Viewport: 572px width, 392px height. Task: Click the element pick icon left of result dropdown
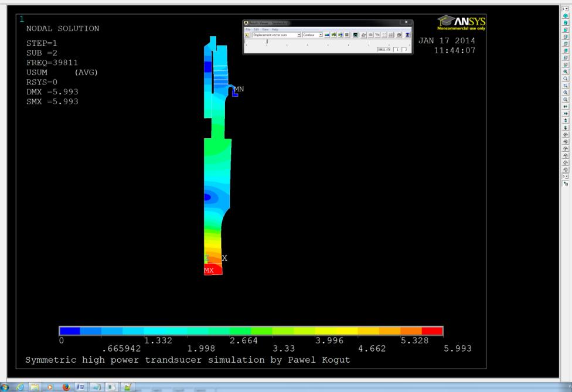pyautogui.click(x=247, y=35)
